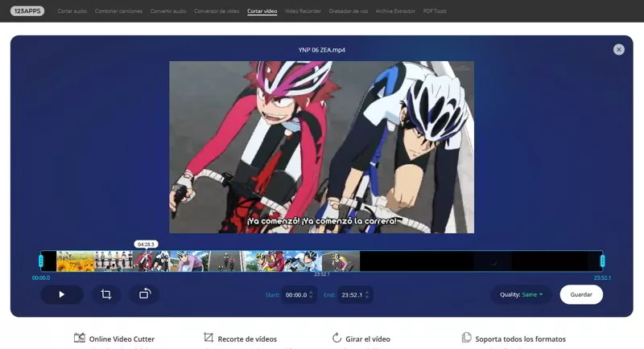Select the crop tool icon
Image resolution: width=644 pixels, height=349 pixels.
pyautogui.click(x=105, y=294)
